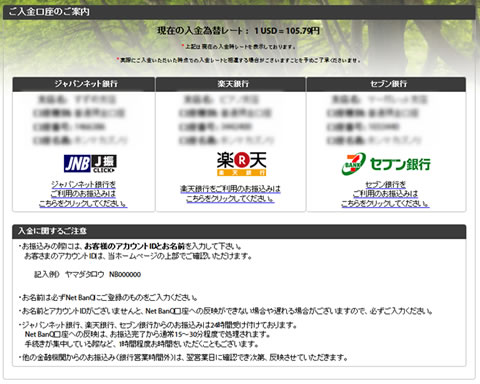Click the blurred ジャパンネット銀行 account details
This screenshot has height=384, width=480.
pyautogui.click(x=80, y=120)
